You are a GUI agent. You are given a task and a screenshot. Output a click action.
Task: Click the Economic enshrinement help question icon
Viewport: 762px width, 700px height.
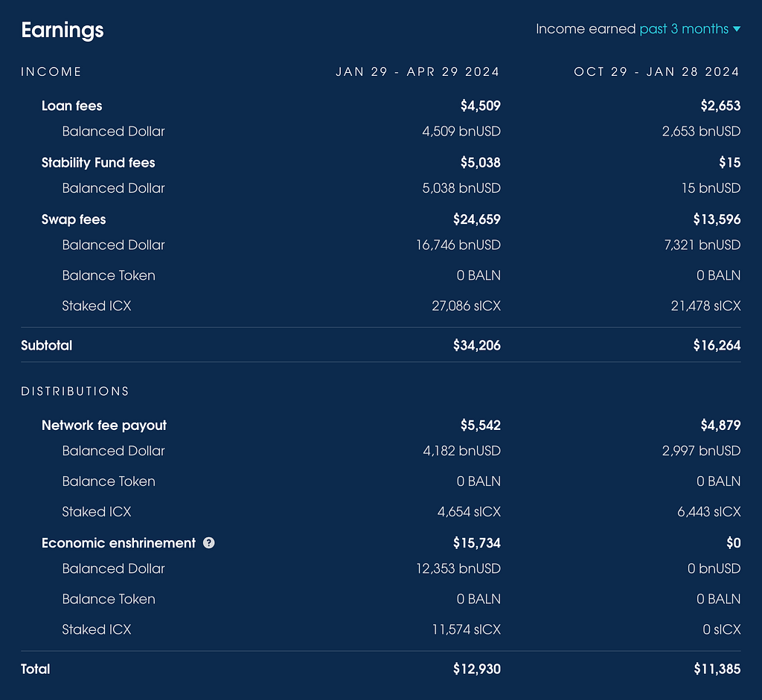[208, 542]
